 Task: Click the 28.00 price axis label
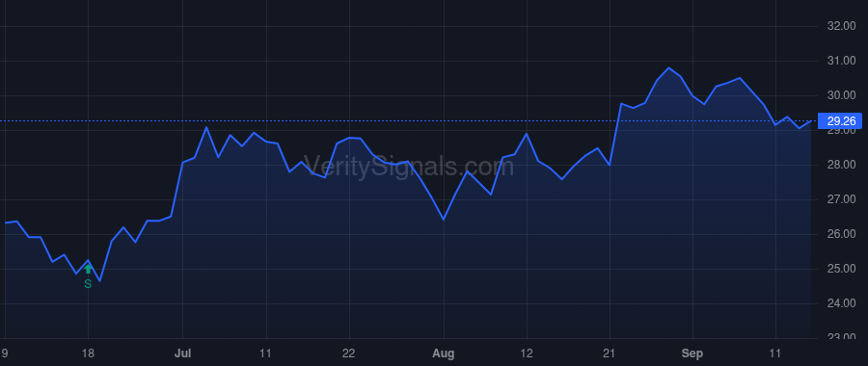pyautogui.click(x=840, y=165)
